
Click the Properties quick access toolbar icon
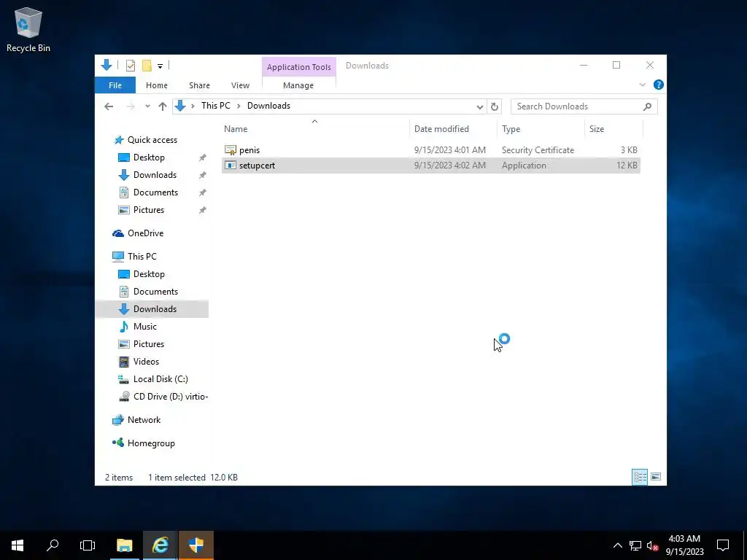click(130, 66)
